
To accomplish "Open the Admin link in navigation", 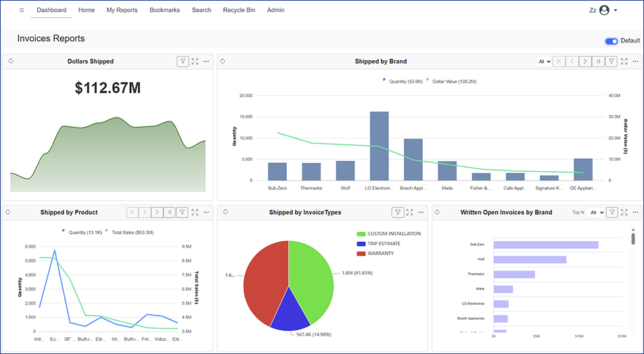I will pyautogui.click(x=275, y=10).
